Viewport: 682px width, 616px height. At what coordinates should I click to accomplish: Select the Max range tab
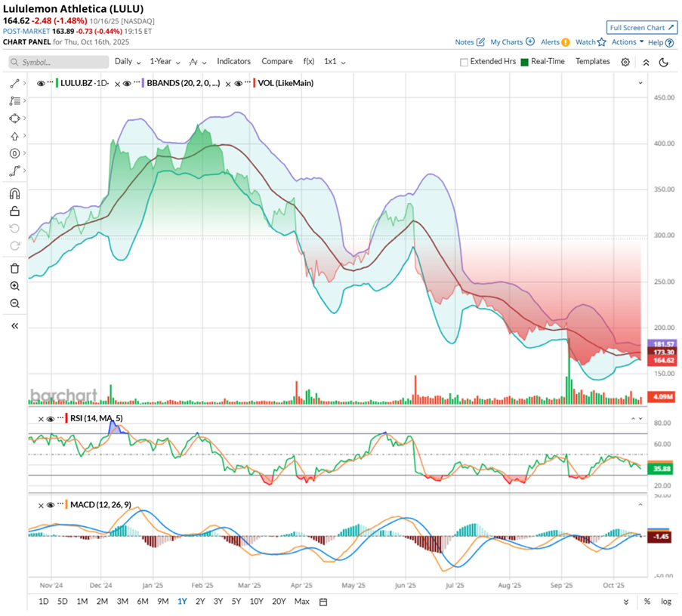302,602
